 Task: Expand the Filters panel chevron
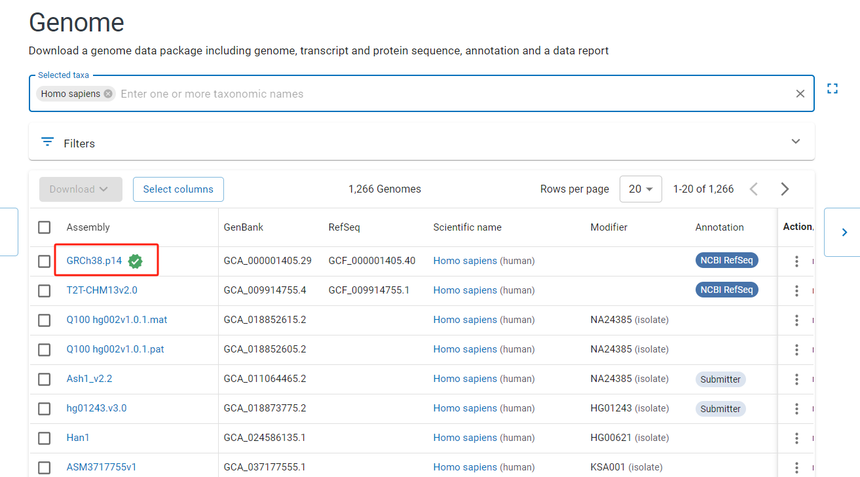(x=795, y=141)
